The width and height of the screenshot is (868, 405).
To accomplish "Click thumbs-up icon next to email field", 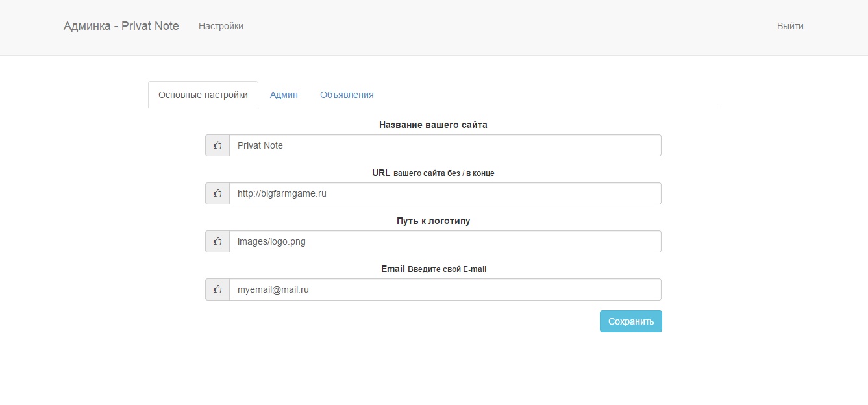I will point(217,289).
